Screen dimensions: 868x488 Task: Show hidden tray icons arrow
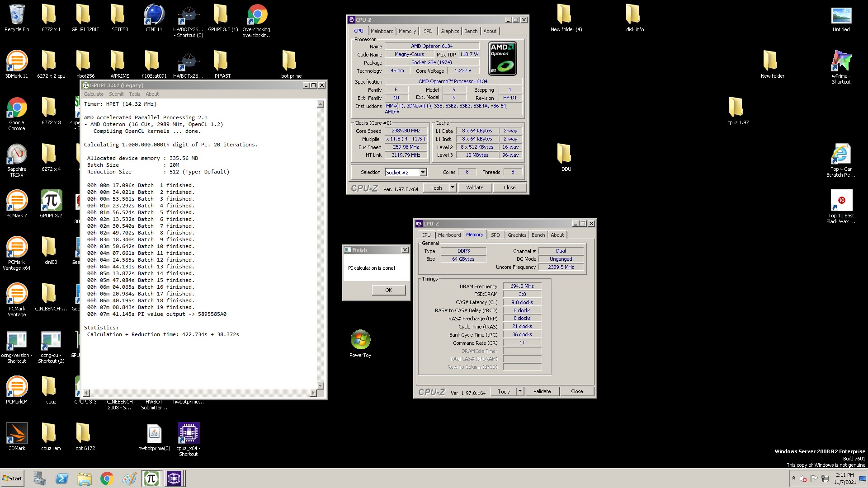pyautogui.click(x=793, y=478)
